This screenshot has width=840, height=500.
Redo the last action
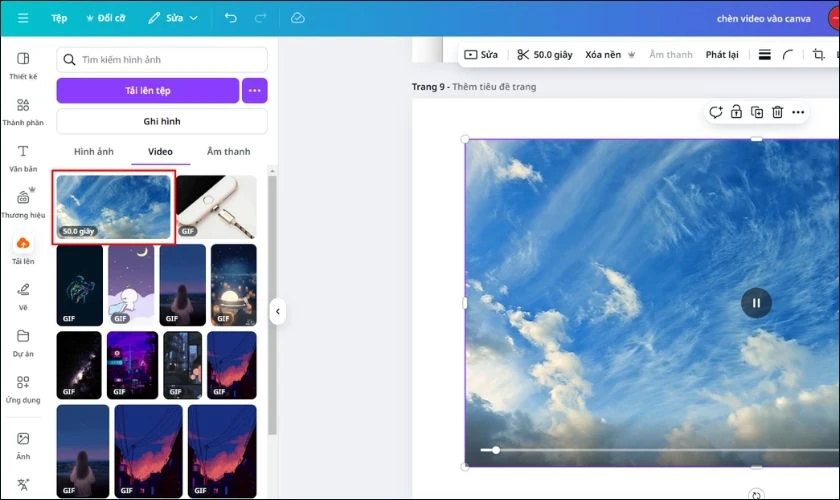click(260, 18)
